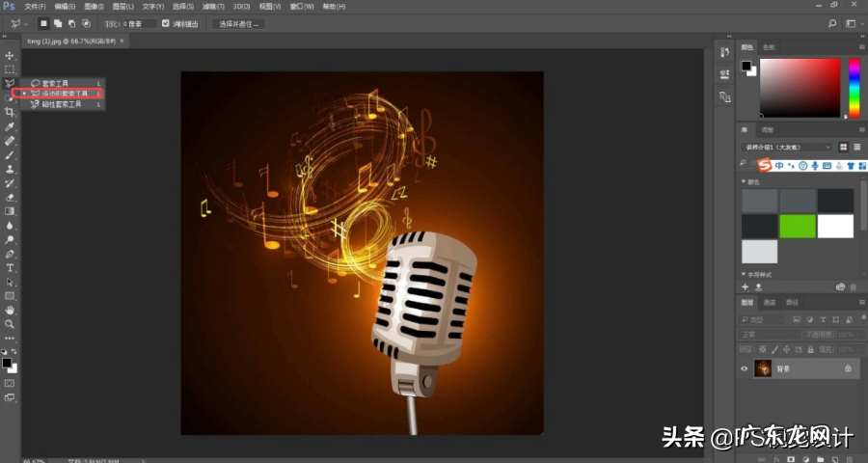This screenshot has height=463, width=868.
Task: Select the Rectangular Marquee tool
Action: [10, 69]
